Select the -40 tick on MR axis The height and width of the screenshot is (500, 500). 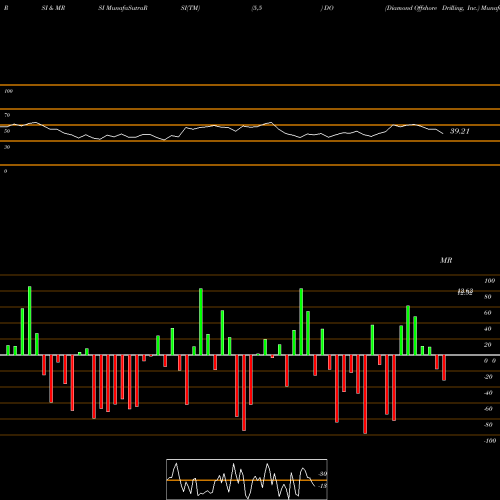tap(488, 393)
